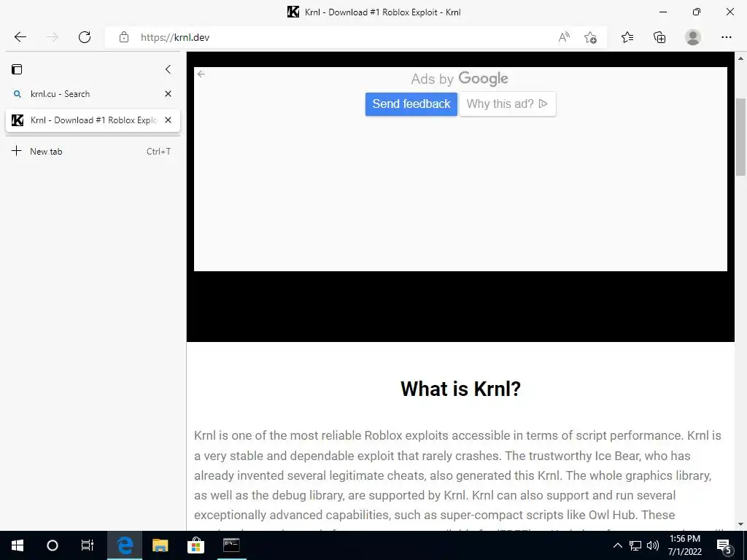This screenshot has height=560, width=747.
Task: Open Collections panel
Action: coord(659,37)
